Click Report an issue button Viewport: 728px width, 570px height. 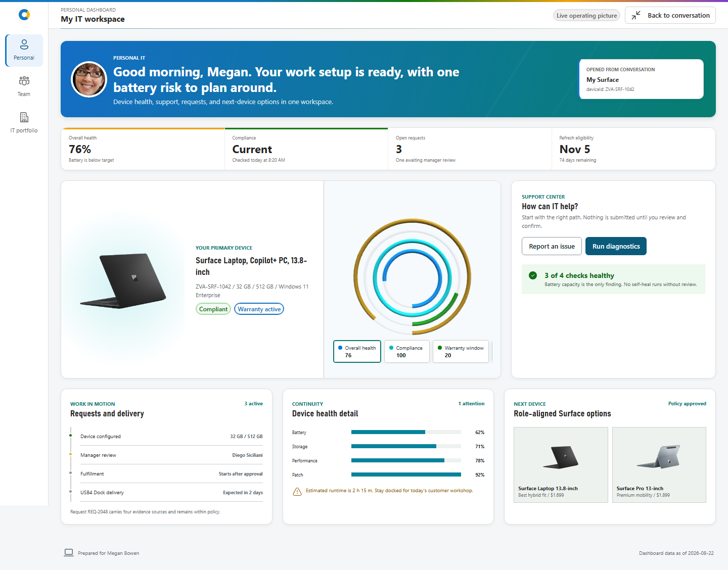pyautogui.click(x=552, y=246)
